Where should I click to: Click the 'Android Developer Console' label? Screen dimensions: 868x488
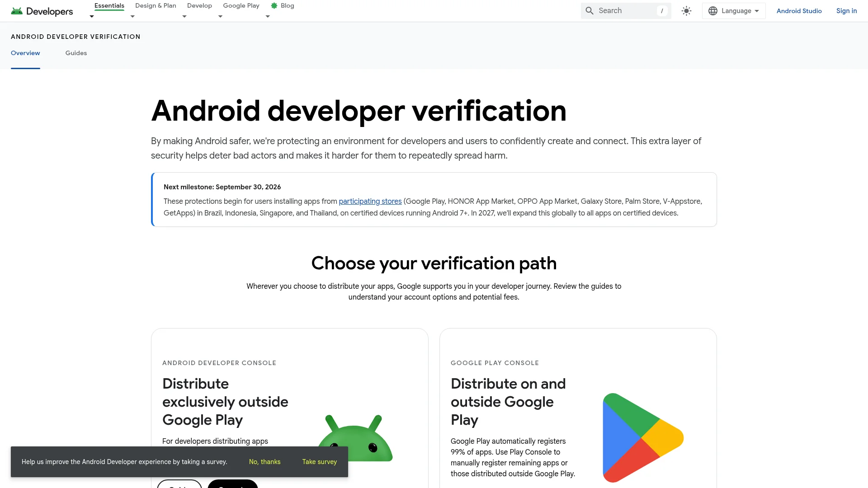coord(219,363)
